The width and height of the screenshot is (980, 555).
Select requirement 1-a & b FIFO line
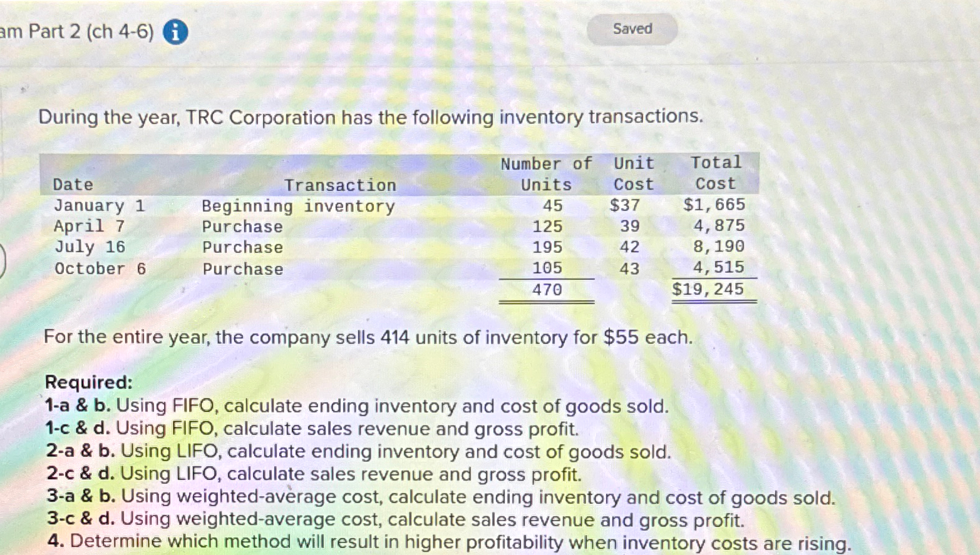357,405
